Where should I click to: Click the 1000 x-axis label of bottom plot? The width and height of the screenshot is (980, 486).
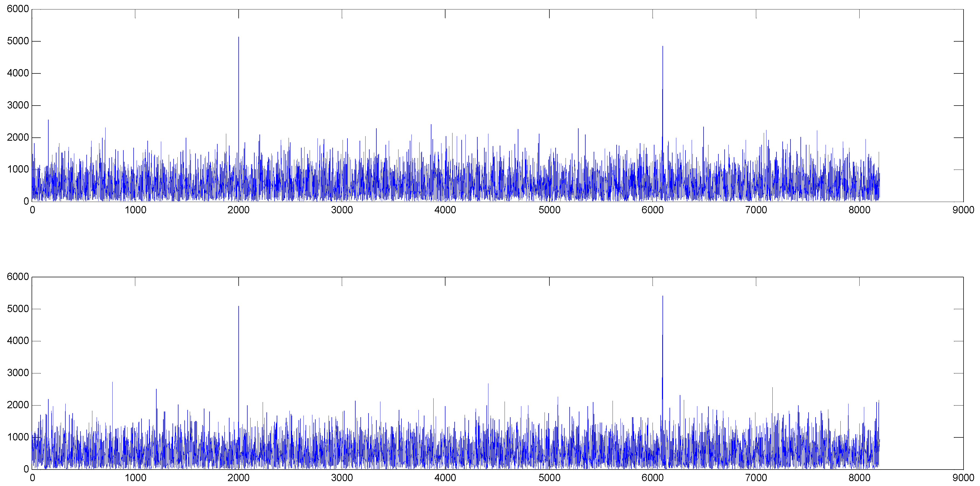[136, 478]
